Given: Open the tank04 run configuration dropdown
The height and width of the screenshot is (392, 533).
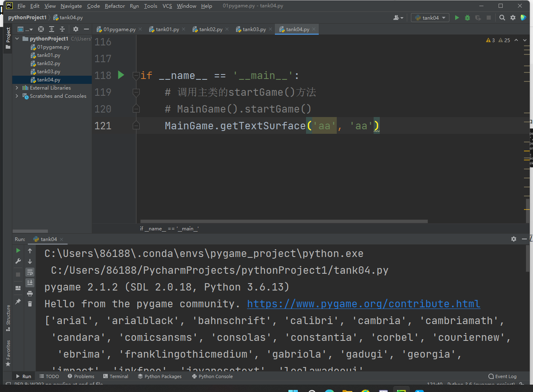Looking at the screenshot, I should (x=430, y=18).
